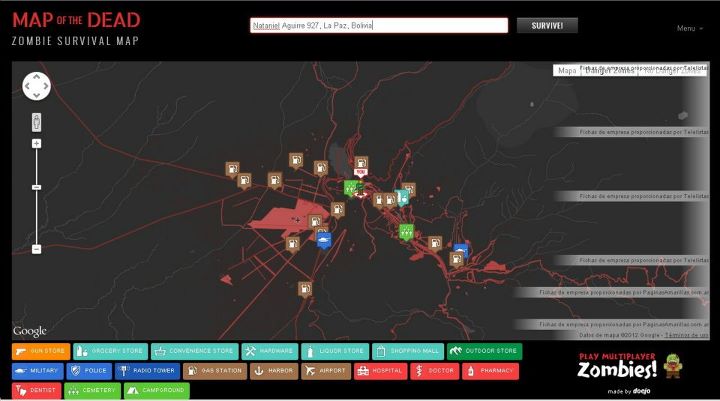
Task: Click the shopping bag icon on Shopping Mall filter
Action: [380, 351]
